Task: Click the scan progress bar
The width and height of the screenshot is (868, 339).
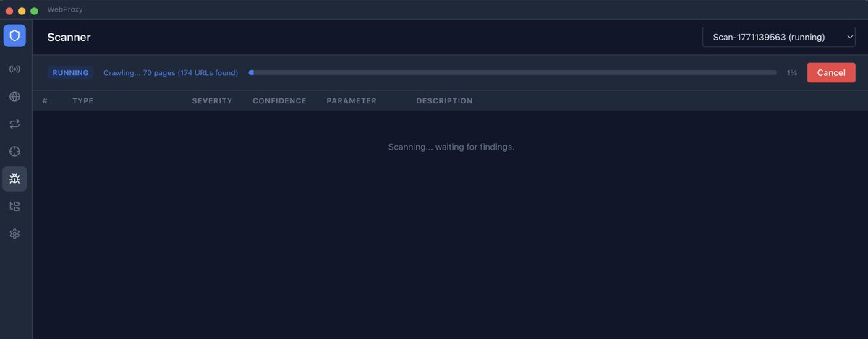Action: click(512, 73)
